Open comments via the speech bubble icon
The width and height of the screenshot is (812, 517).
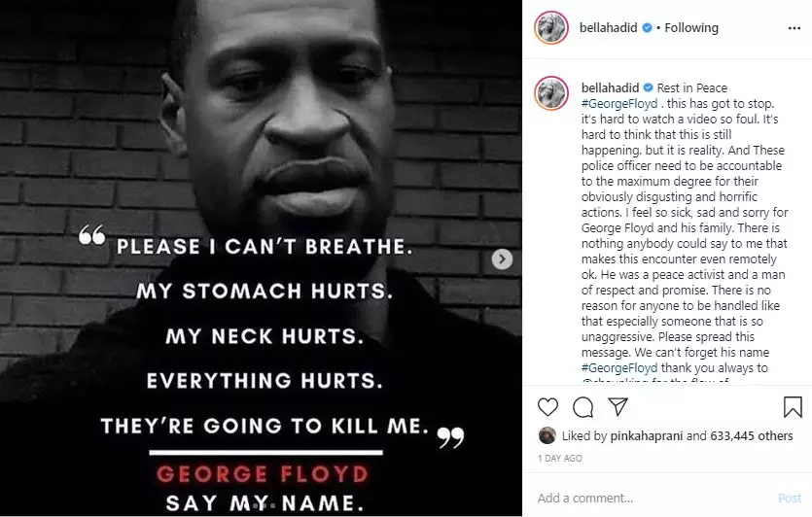[583, 407]
